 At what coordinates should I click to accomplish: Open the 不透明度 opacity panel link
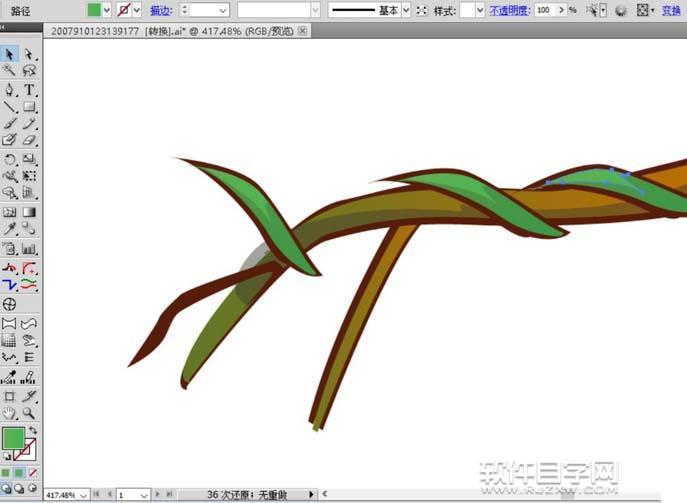click(509, 10)
